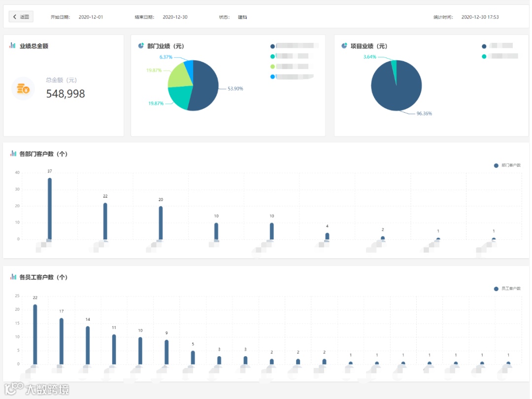Toggle the 部门客户数 legend item
This screenshot has width=532, height=399.
[x=507, y=165]
